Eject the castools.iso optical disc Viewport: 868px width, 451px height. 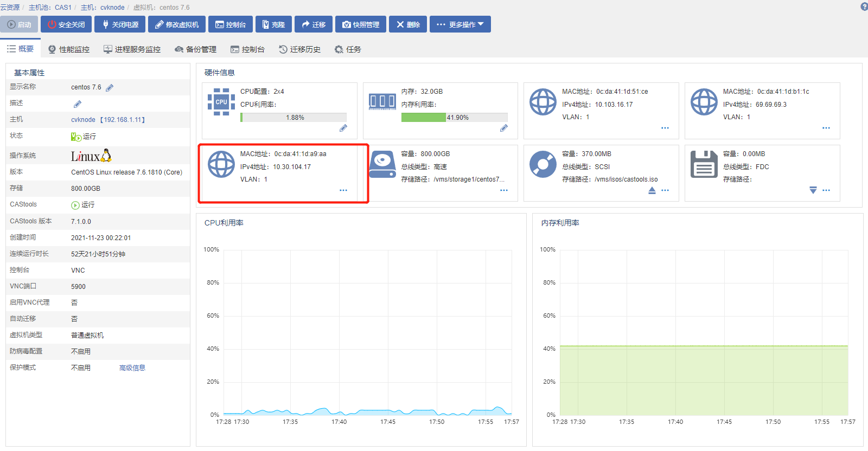(x=652, y=190)
